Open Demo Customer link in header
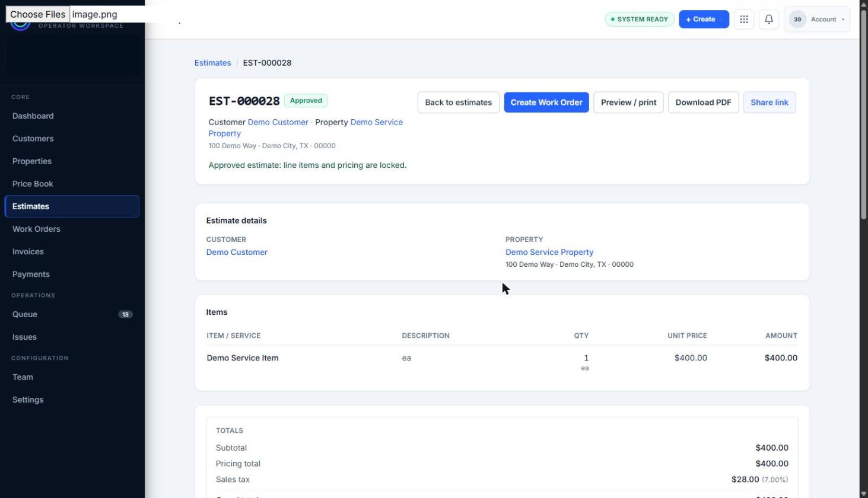The image size is (868, 498). pyautogui.click(x=278, y=122)
